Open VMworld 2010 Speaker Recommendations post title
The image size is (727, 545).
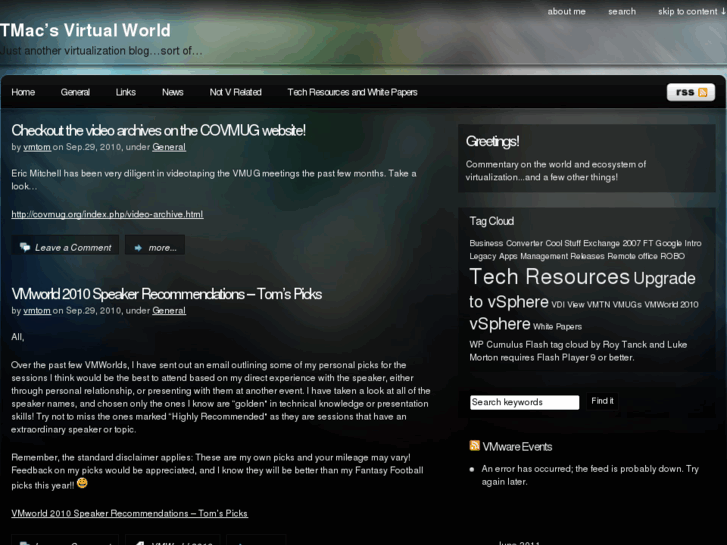pyautogui.click(x=166, y=294)
